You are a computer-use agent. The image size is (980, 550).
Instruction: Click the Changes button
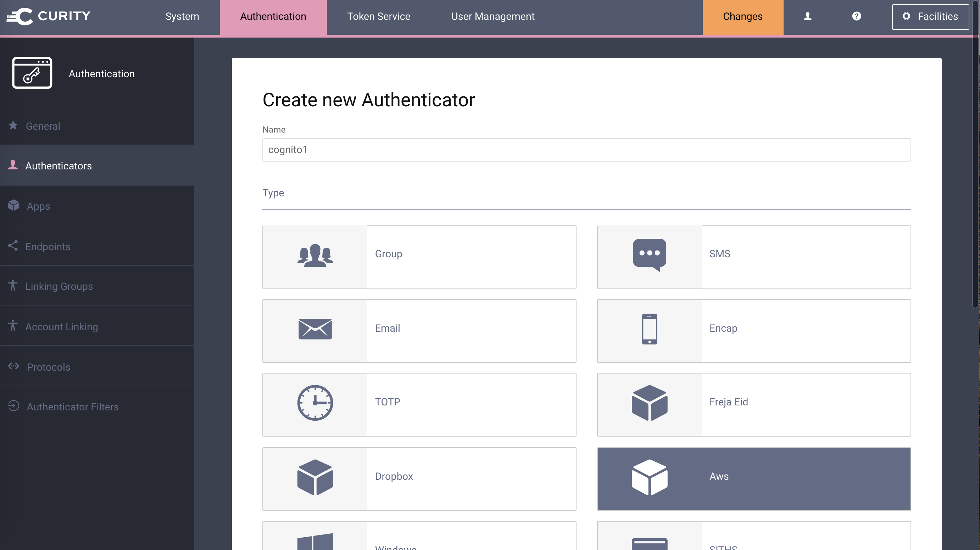click(742, 16)
